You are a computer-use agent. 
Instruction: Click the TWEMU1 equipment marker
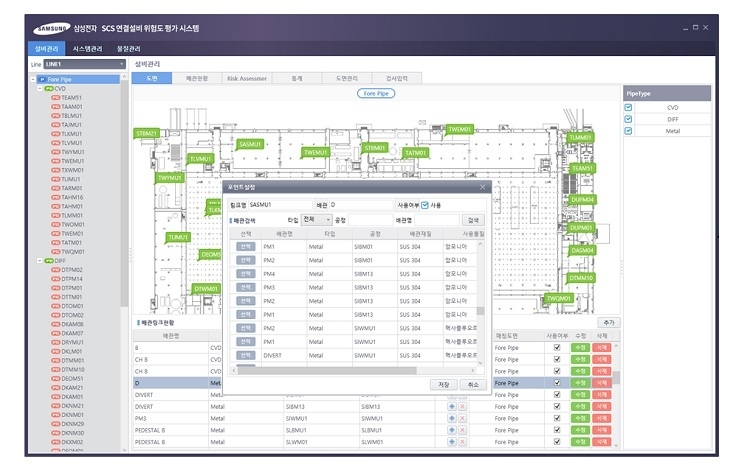click(x=315, y=153)
